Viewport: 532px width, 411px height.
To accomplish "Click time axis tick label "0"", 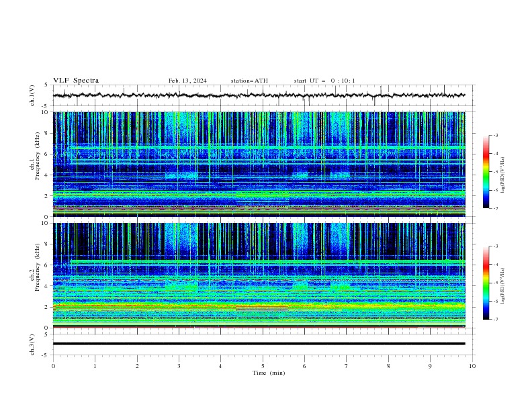I will click(x=53, y=366).
